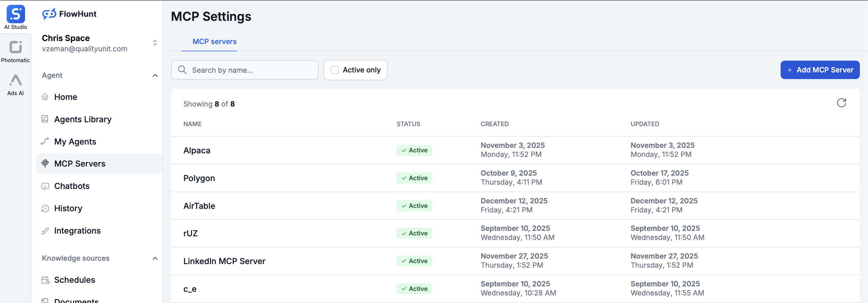Image resolution: width=868 pixels, height=303 pixels.
Task: Open the LinkedIn MCP Server entry
Action: point(224,261)
